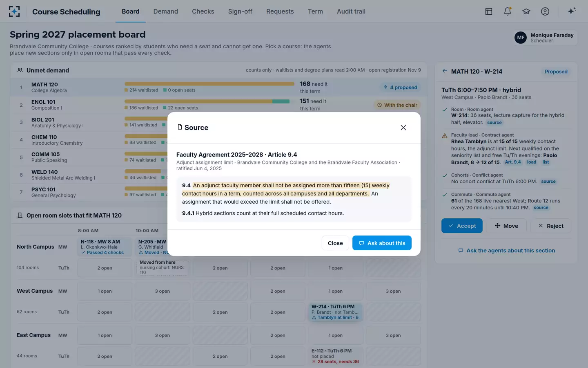Open the notifications bell
The image size is (588, 368).
(508, 11)
